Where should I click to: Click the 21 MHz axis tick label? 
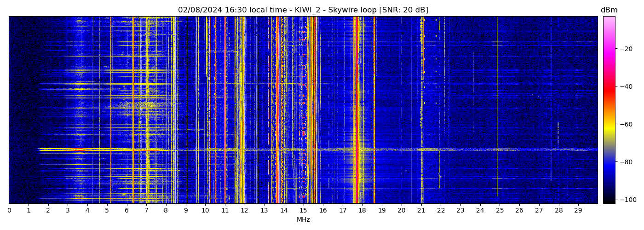[x=421, y=210]
